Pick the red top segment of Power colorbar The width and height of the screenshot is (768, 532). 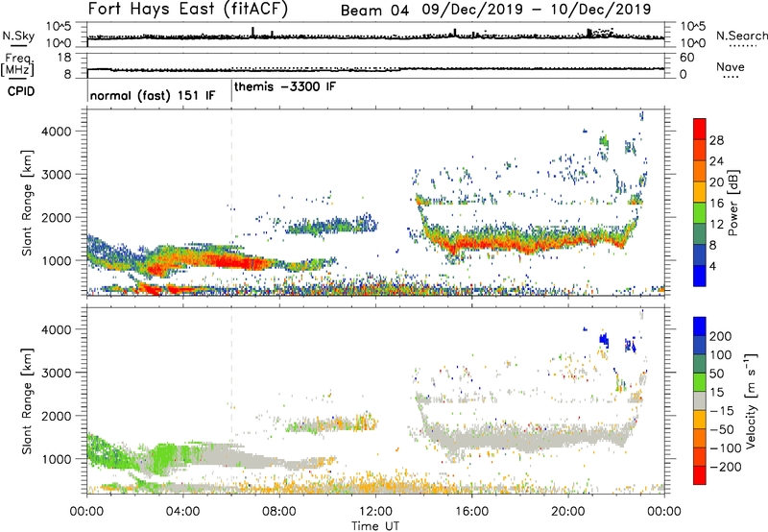coord(700,129)
